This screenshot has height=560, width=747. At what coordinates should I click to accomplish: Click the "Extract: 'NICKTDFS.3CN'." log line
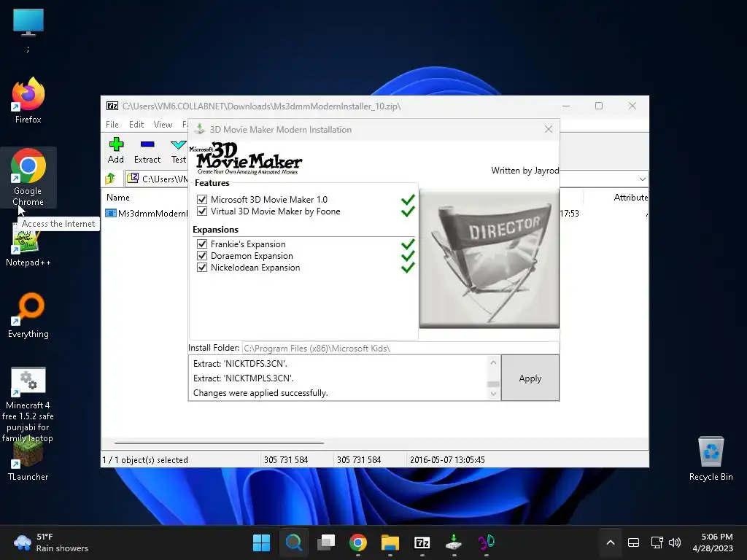click(240, 364)
